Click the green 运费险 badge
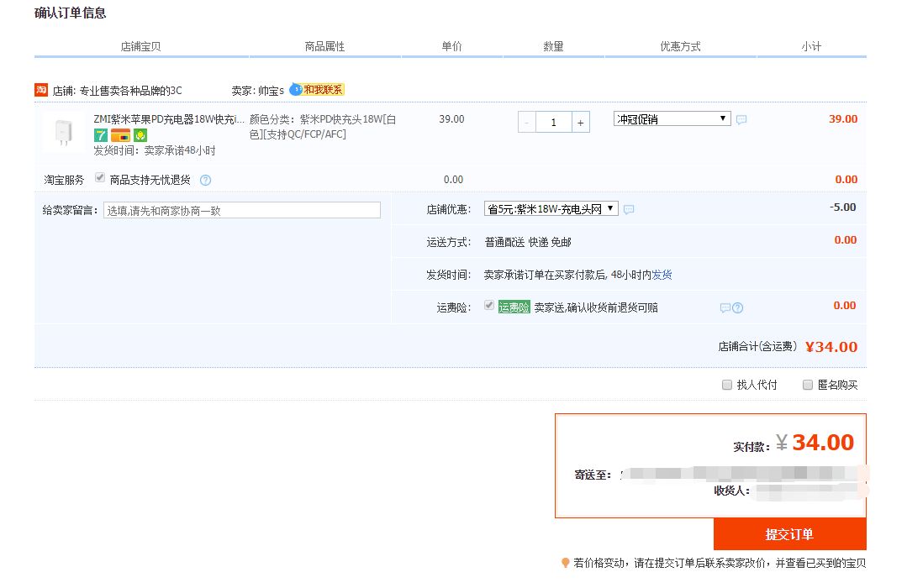This screenshot has width=907, height=588. click(514, 307)
